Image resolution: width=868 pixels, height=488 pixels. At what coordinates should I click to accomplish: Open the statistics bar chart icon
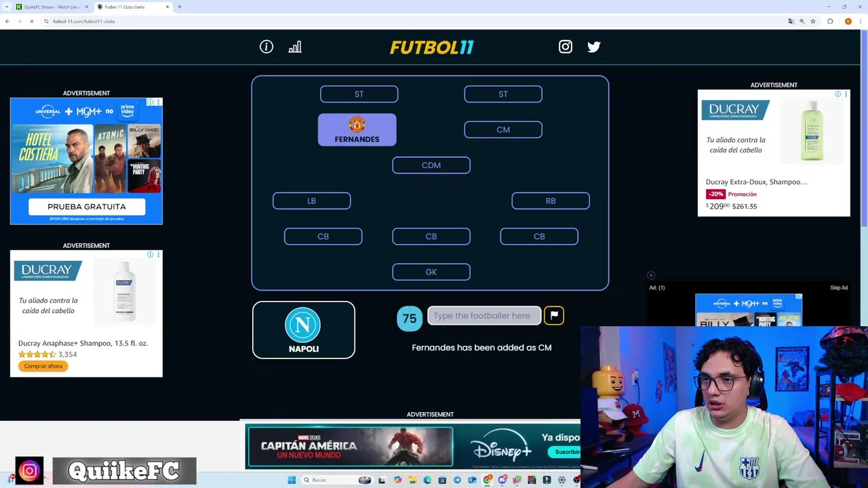click(295, 47)
